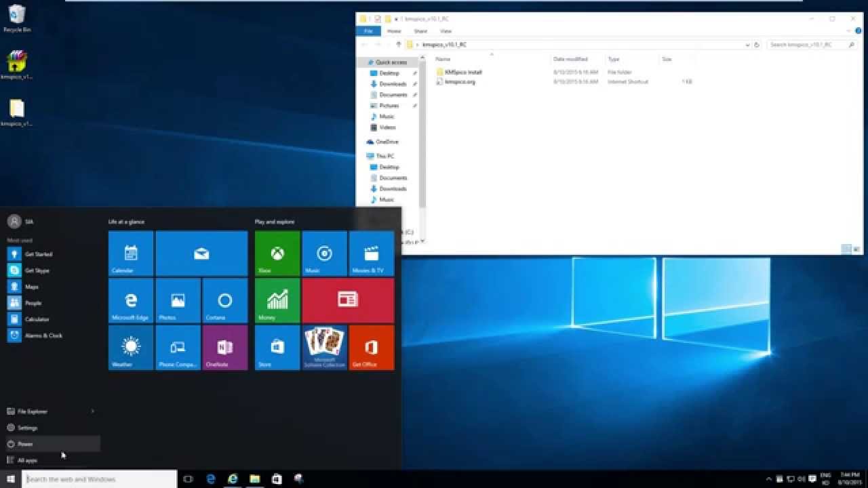The width and height of the screenshot is (868, 488).
Task: Open the Recycle Bin desktop icon
Action: pos(17,19)
